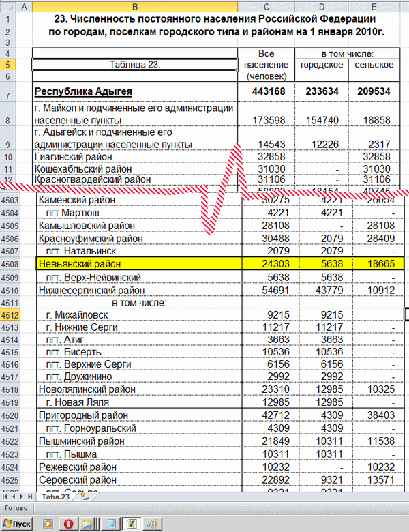Open Notepad from the taskbar
This screenshot has height=532, width=409.
(110, 524)
